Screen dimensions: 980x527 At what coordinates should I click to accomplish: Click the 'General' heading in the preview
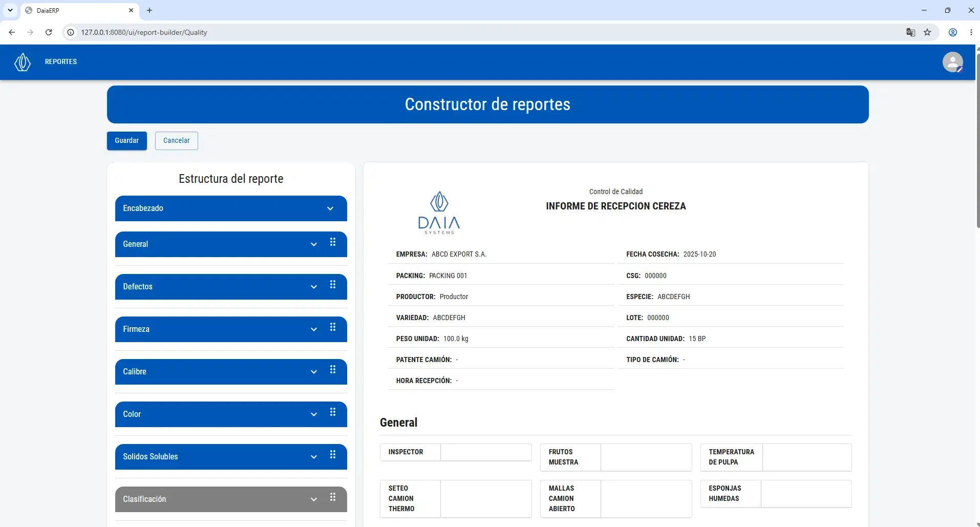point(398,423)
